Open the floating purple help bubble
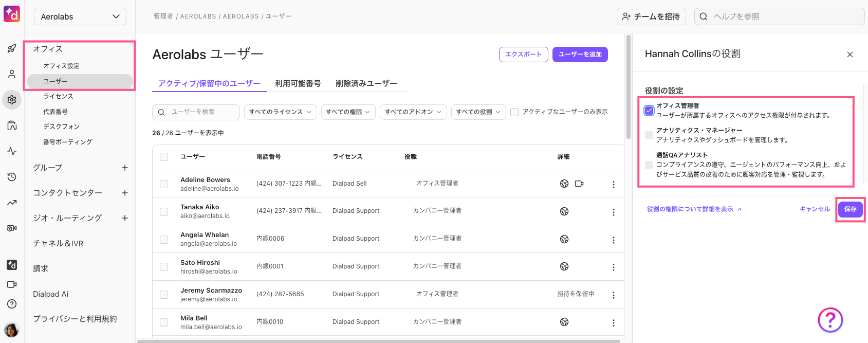 (x=830, y=320)
